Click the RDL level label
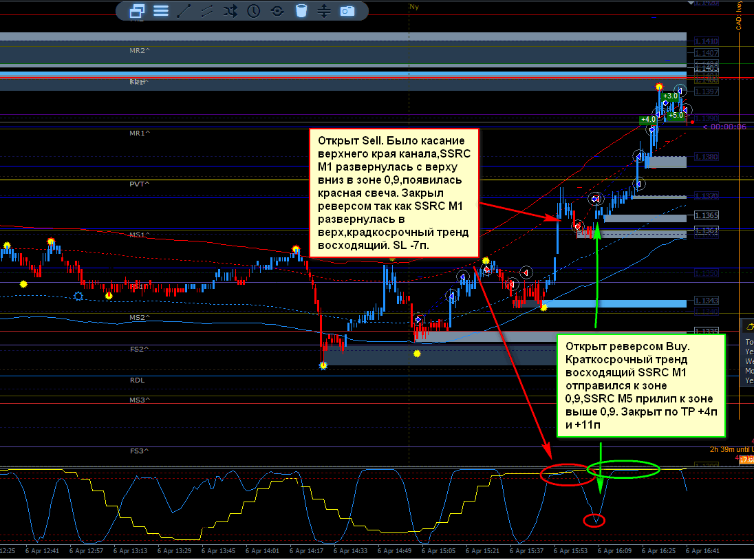The width and height of the screenshot is (754, 560). (137, 380)
